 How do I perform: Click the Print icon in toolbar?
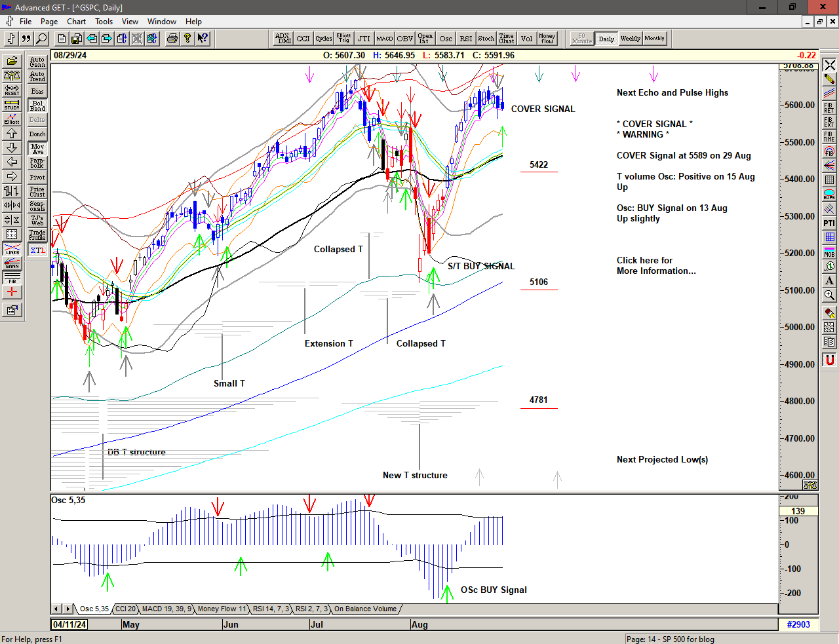pyautogui.click(x=172, y=39)
